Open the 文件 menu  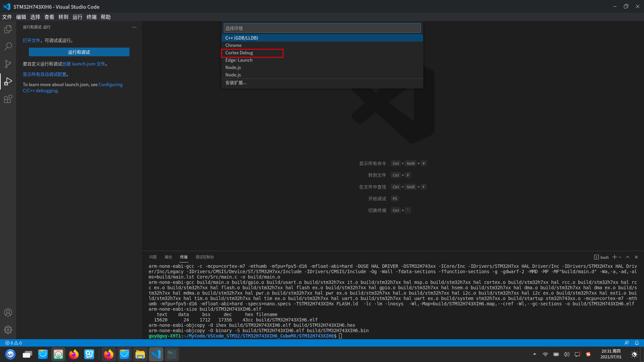click(7, 17)
